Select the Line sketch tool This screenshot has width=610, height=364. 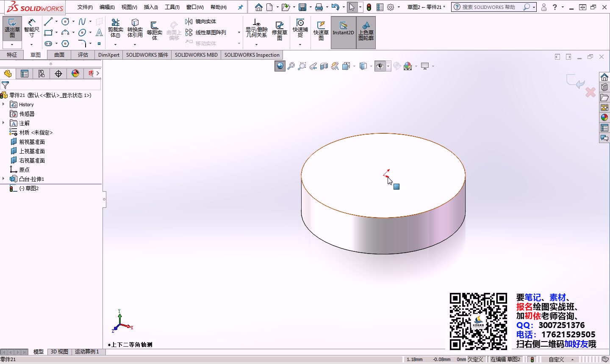pos(48,21)
